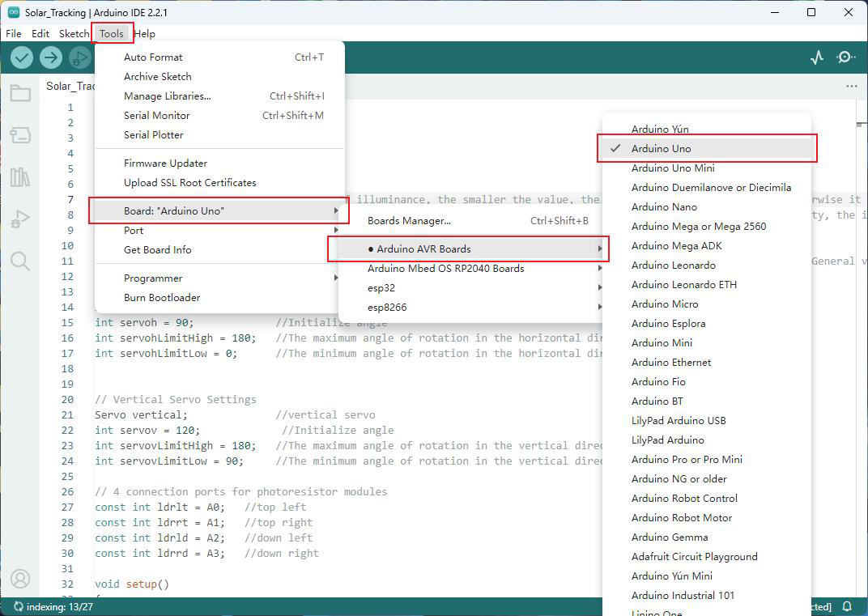Select the checked Arduino Uno board
Image resolution: width=868 pixels, height=616 pixels.
707,148
